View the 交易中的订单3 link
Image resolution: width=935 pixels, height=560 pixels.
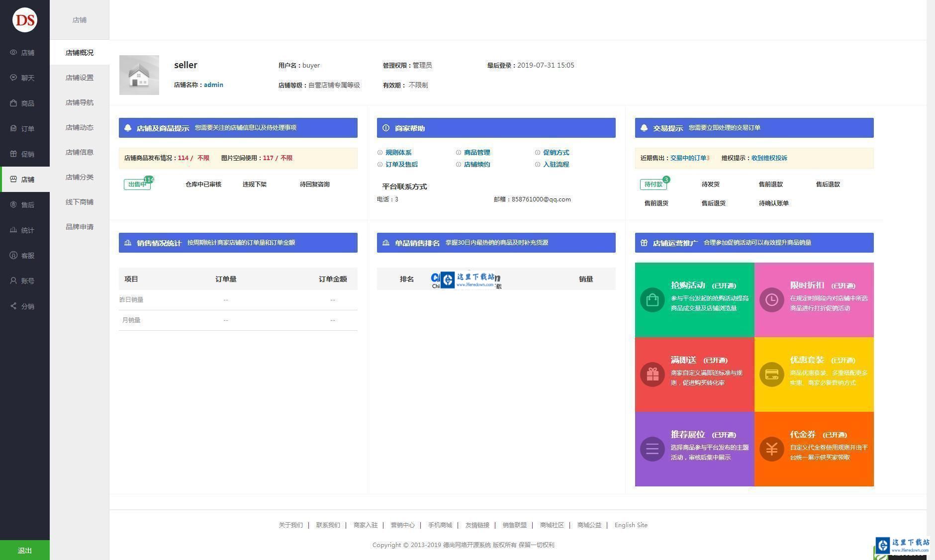(691, 158)
